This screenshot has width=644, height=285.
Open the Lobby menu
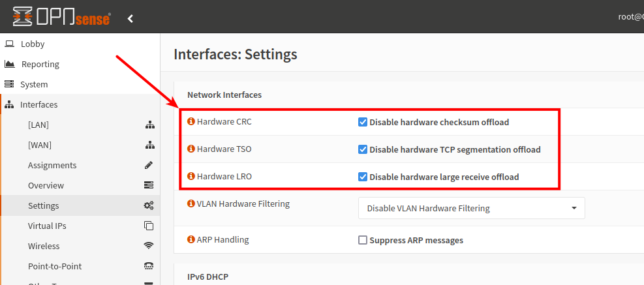point(33,44)
